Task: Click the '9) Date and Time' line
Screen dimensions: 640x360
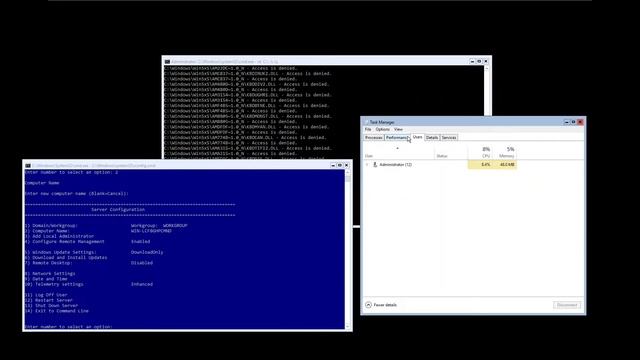Action: click(x=46, y=278)
